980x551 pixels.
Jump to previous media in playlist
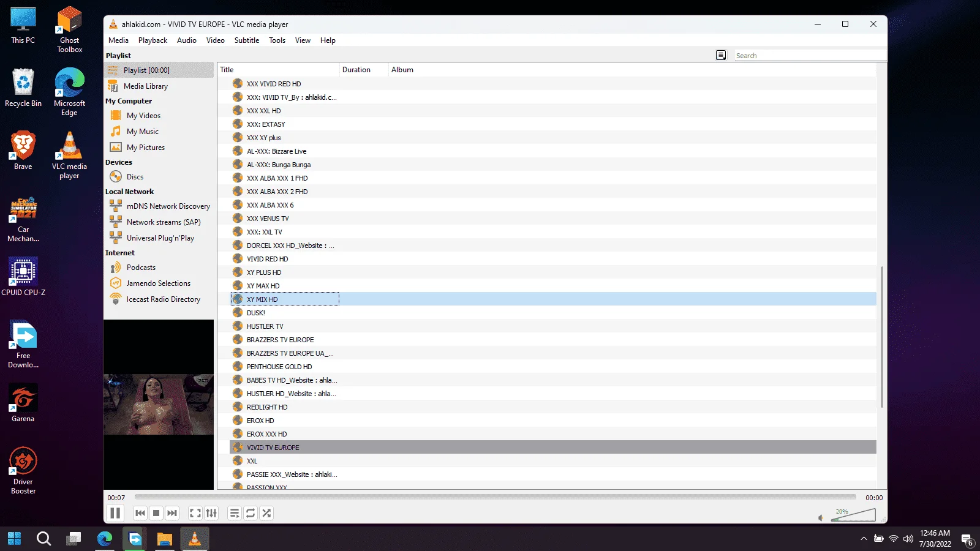(140, 513)
